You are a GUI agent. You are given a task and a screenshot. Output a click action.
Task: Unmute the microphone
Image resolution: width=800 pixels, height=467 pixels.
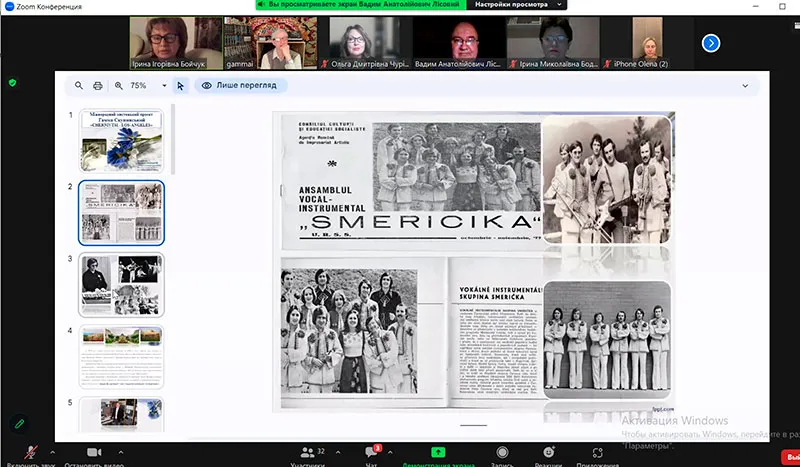(30, 453)
